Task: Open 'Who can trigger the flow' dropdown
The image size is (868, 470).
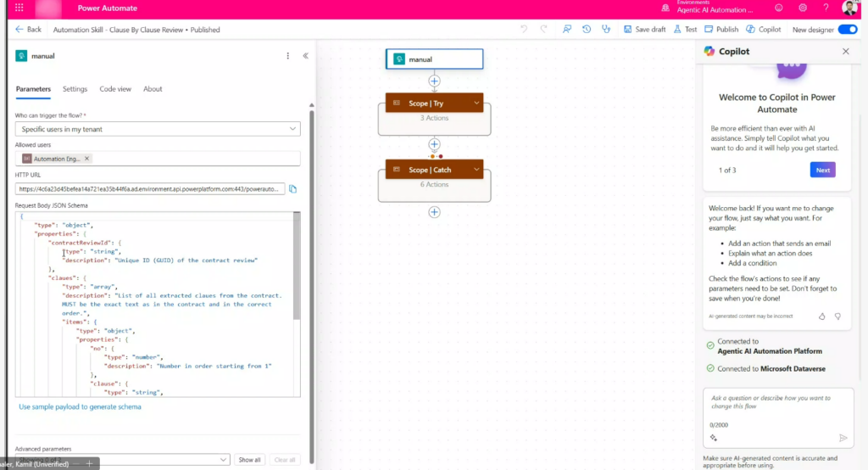Action: pyautogui.click(x=158, y=129)
